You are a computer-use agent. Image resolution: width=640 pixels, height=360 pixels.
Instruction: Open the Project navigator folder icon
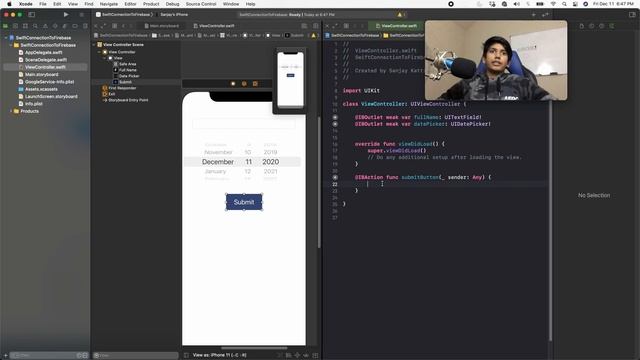[x=5, y=26]
